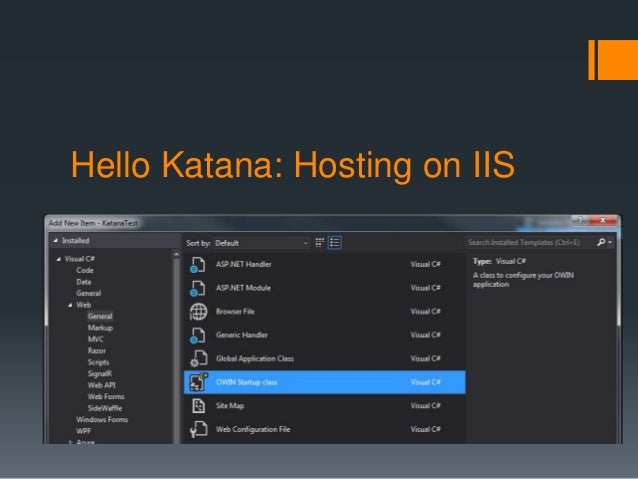Image resolution: width=638 pixels, height=479 pixels.
Task: Collapse the Visual C# tree node
Action: tap(57, 258)
